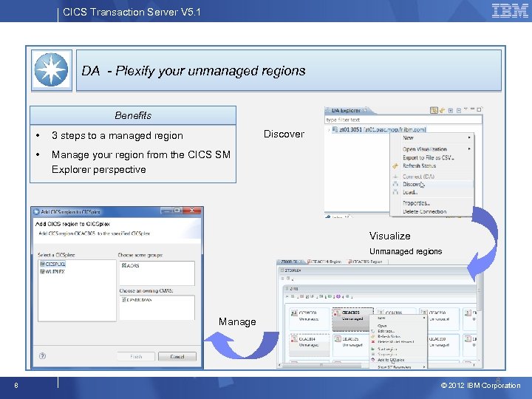This screenshot has width=532, height=399.
Task: Select the CICAC314 Unmanaged region card
Action: pyautogui.click(x=309, y=345)
